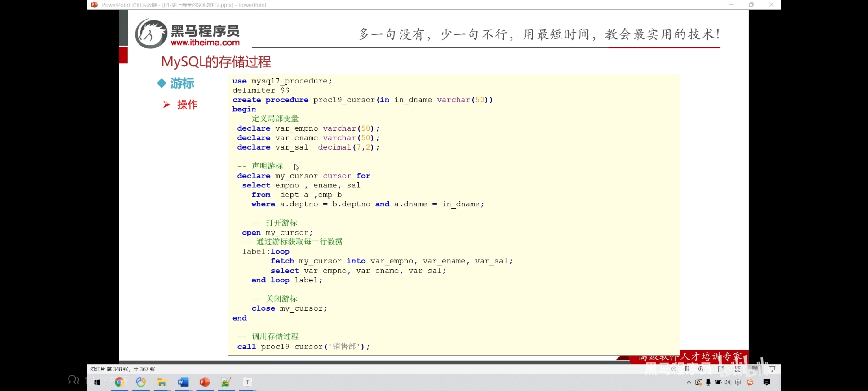Toggle Chinese input mode indicator

click(x=738, y=382)
